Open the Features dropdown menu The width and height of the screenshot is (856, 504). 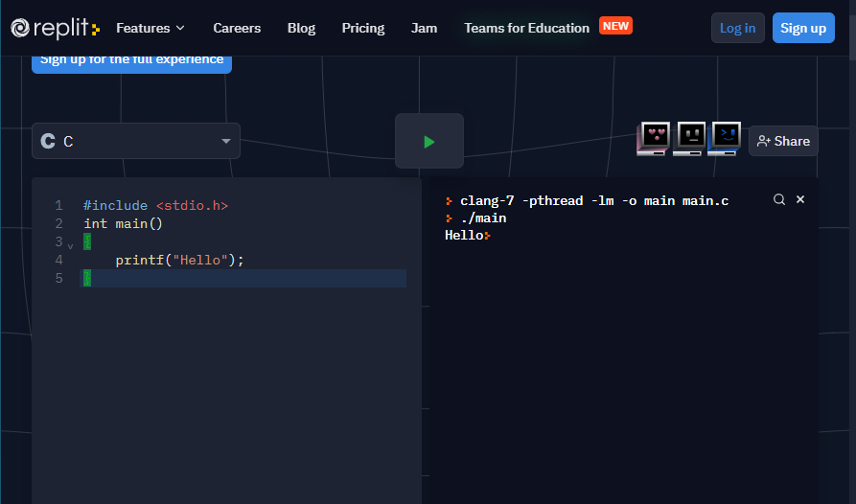150,28
